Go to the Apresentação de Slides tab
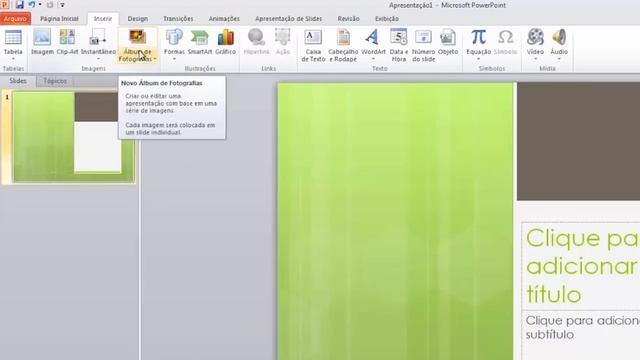 (x=289, y=19)
